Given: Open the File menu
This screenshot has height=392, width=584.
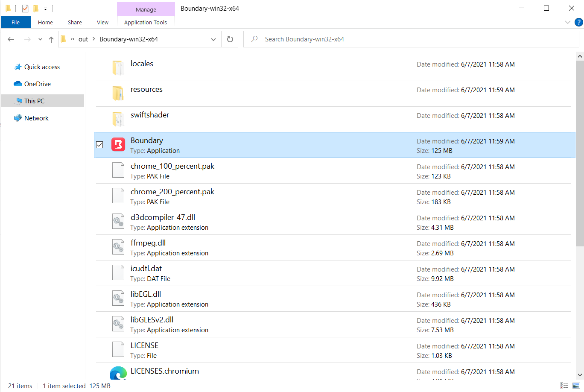Looking at the screenshot, I should pyautogui.click(x=16, y=22).
